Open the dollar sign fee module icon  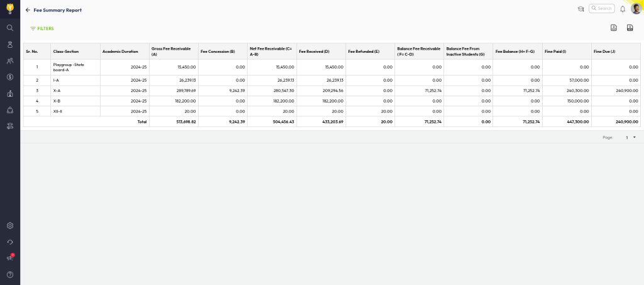(10, 77)
